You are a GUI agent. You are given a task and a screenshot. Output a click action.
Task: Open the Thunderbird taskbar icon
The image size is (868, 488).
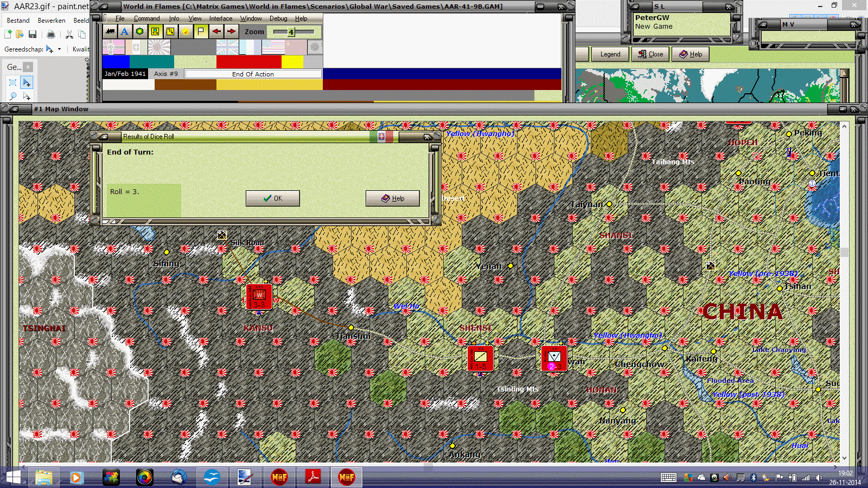pyautogui.click(x=178, y=478)
